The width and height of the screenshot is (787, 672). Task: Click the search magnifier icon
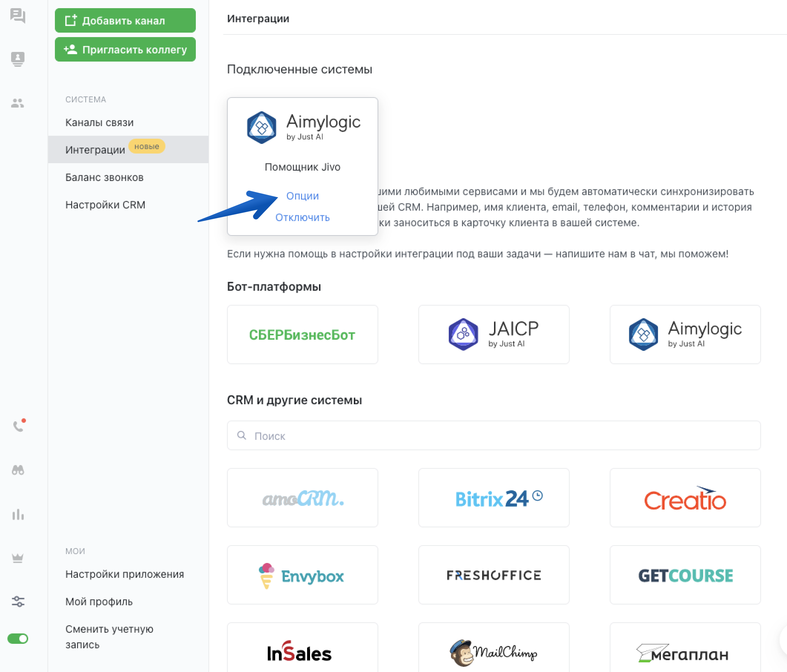[x=241, y=435]
